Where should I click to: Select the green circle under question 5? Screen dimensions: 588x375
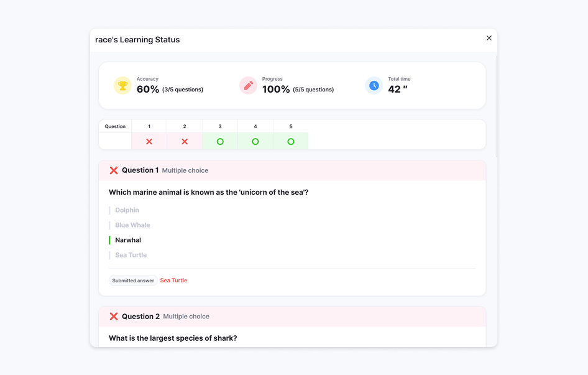pyautogui.click(x=291, y=142)
